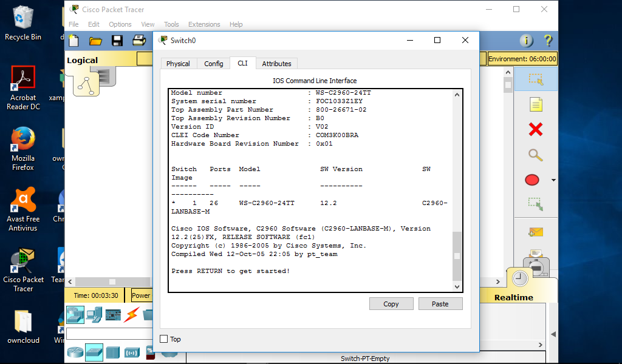
Task: Choose the routers subcategory icon
Action: tap(75, 352)
